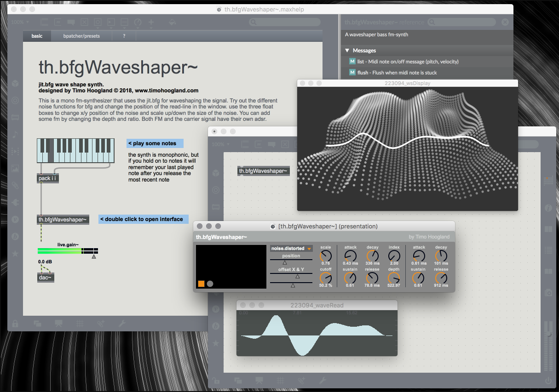The image size is (559, 392).
Task: Collapse the Messages section in the reference panel
Action: pos(347,51)
